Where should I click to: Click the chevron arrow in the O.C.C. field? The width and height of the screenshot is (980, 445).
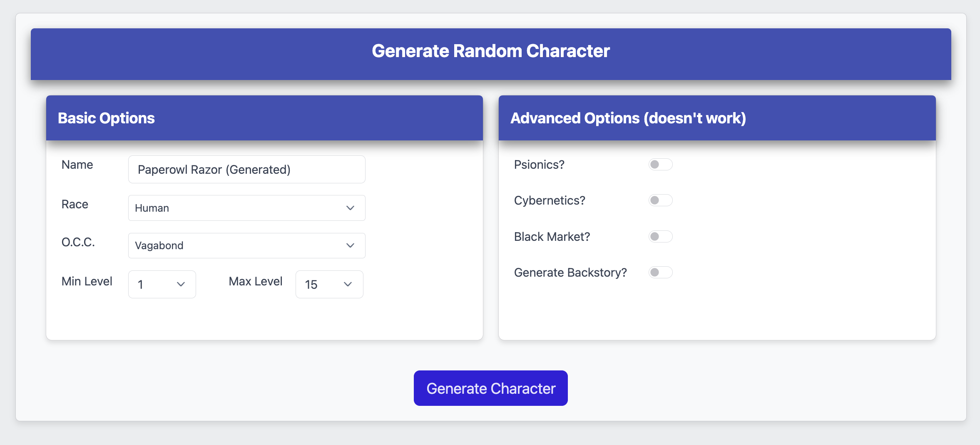coord(350,245)
